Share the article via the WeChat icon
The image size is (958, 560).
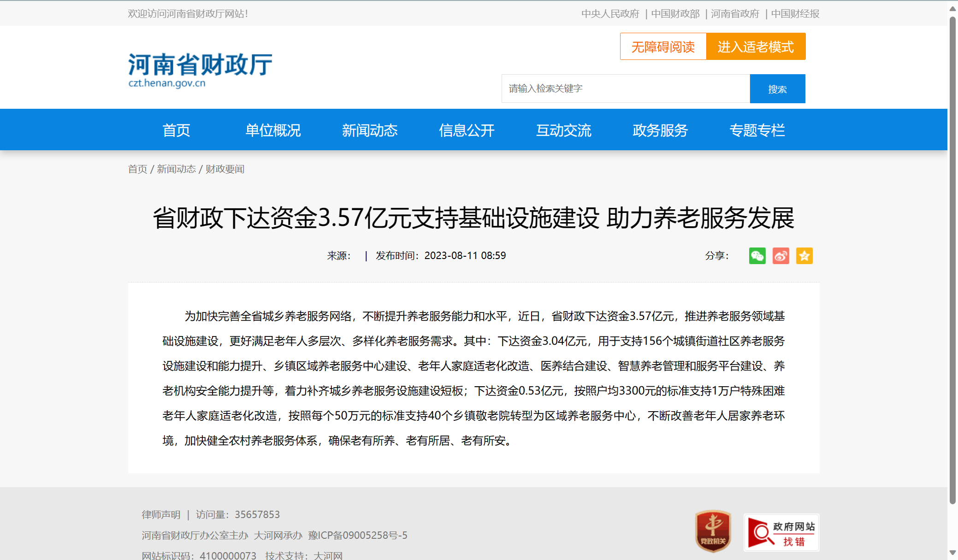tap(757, 256)
